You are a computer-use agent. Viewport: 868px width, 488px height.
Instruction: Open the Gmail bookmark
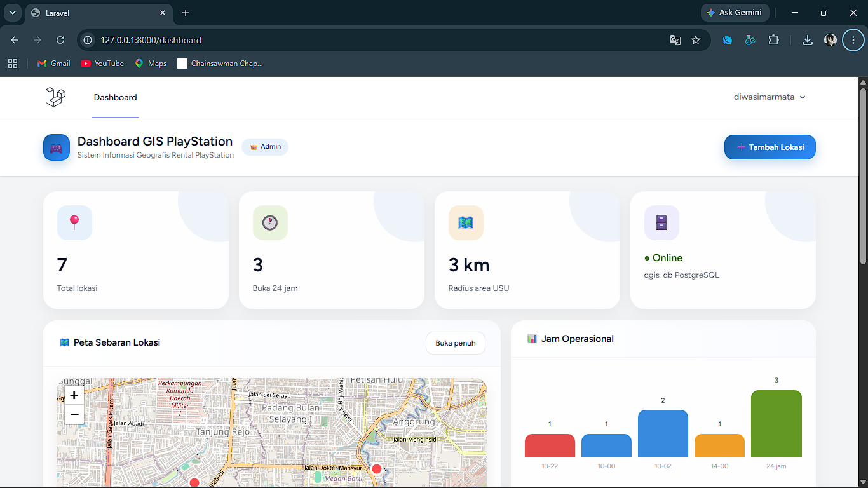53,64
